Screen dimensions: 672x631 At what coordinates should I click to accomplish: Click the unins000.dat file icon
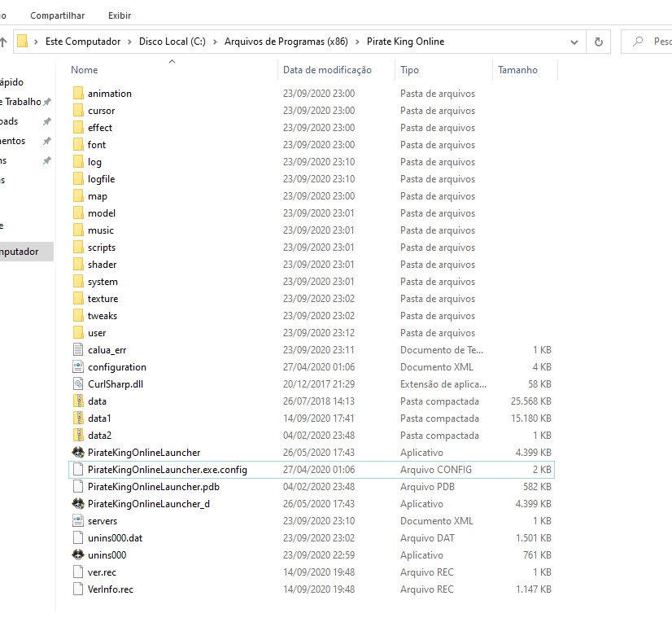point(78,538)
